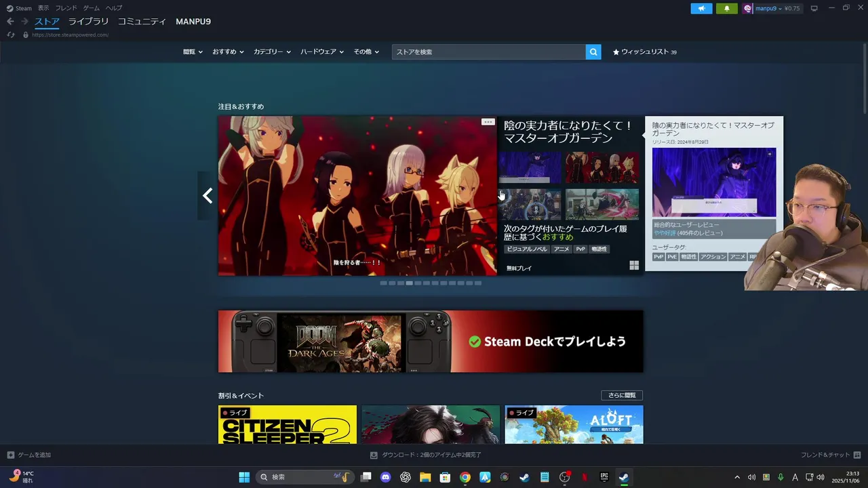Click the microphone icon in system tray

point(781,477)
